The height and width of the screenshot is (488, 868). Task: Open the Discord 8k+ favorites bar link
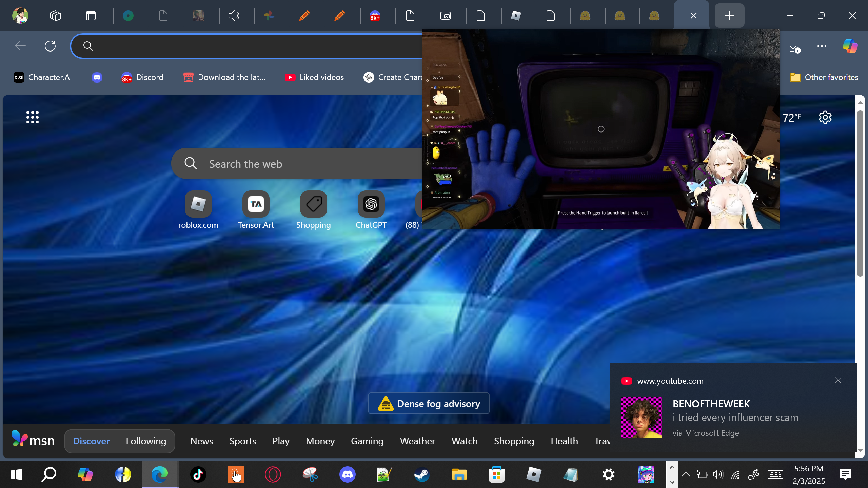pos(142,77)
